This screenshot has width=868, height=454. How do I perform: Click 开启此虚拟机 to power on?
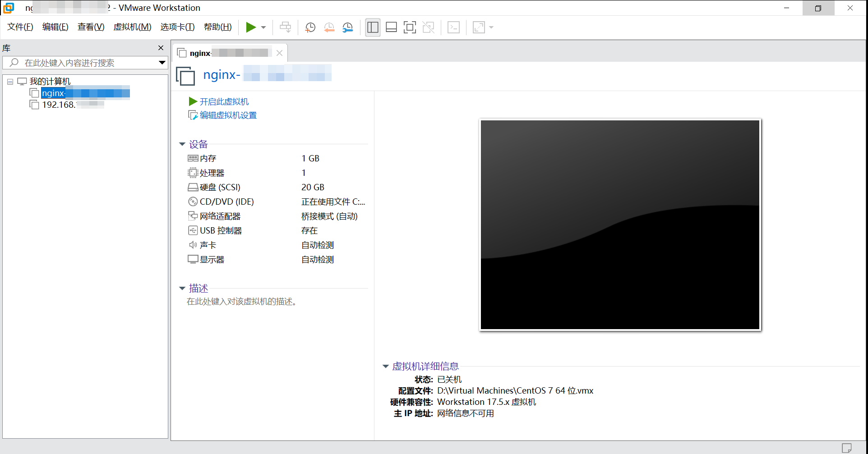point(224,102)
